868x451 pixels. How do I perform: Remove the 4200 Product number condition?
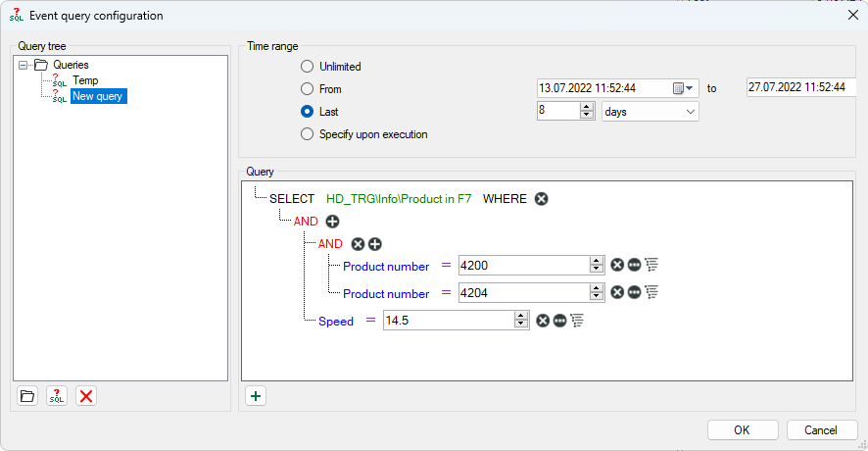pyautogui.click(x=617, y=265)
